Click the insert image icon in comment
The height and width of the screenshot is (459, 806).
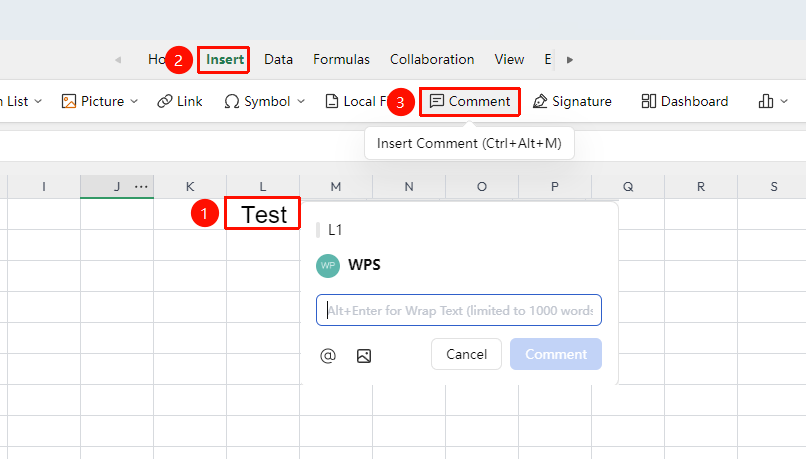point(364,355)
